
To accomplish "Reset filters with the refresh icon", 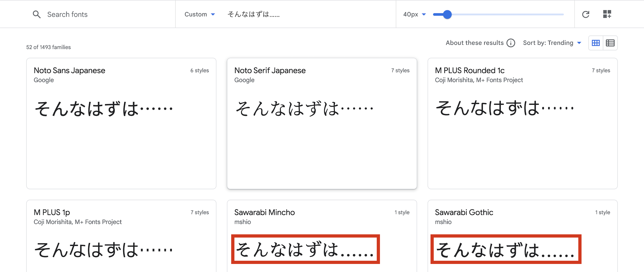I will coord(586,14).
